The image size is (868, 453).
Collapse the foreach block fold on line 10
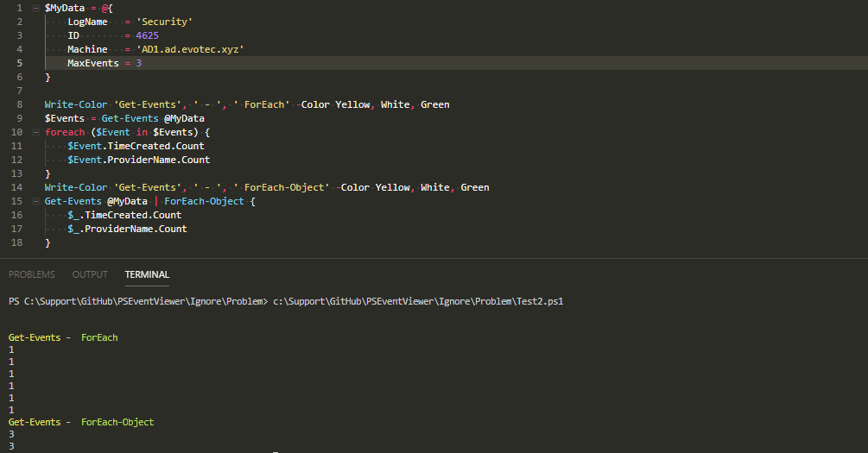pyautogui.click(x=35, y=132)
